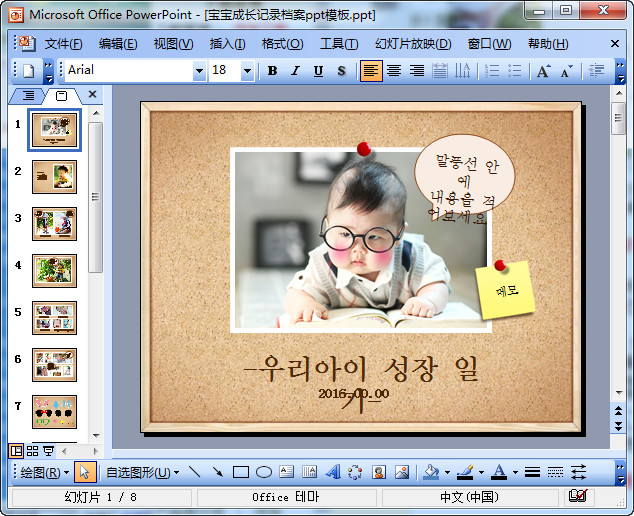The width and height of the screenshot is (634, 516).
Task: Toggle text Shadow formatting
Action: pos(341,71)
